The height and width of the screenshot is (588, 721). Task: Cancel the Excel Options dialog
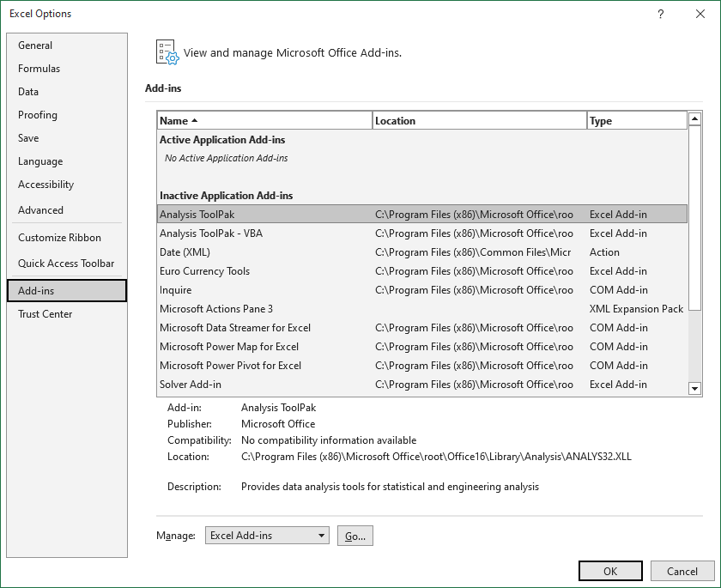click(682, 571)
